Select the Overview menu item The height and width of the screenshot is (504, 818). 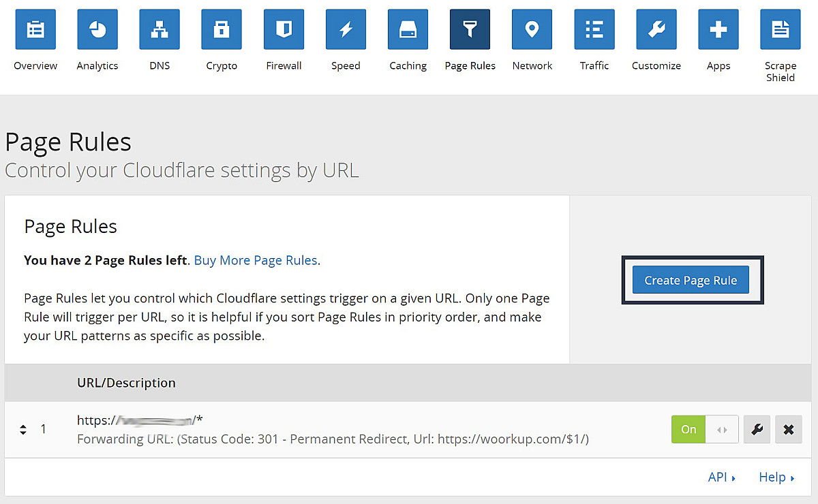[35, 29]
